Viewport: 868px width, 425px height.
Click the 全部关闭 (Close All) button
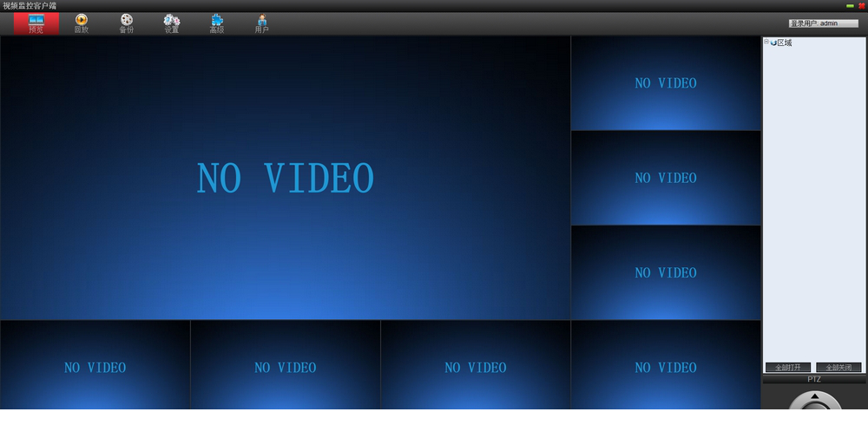pyautogui.click(x=839, y=368)
